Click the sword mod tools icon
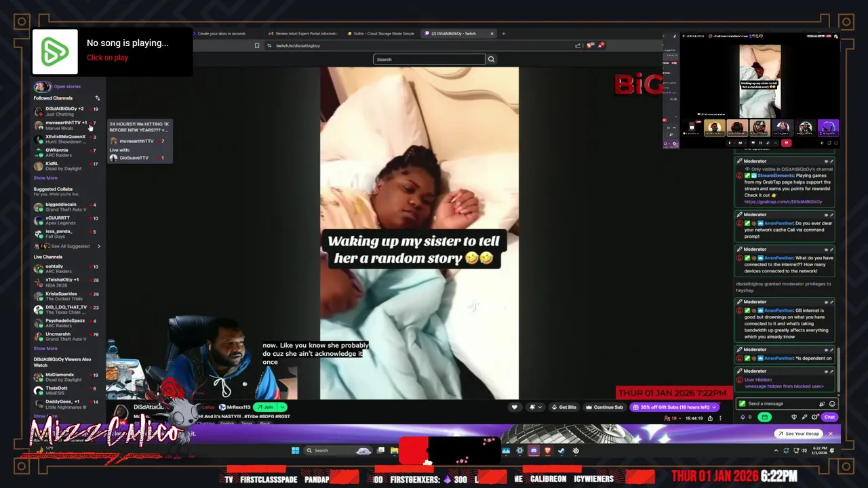 coord(804,418)
